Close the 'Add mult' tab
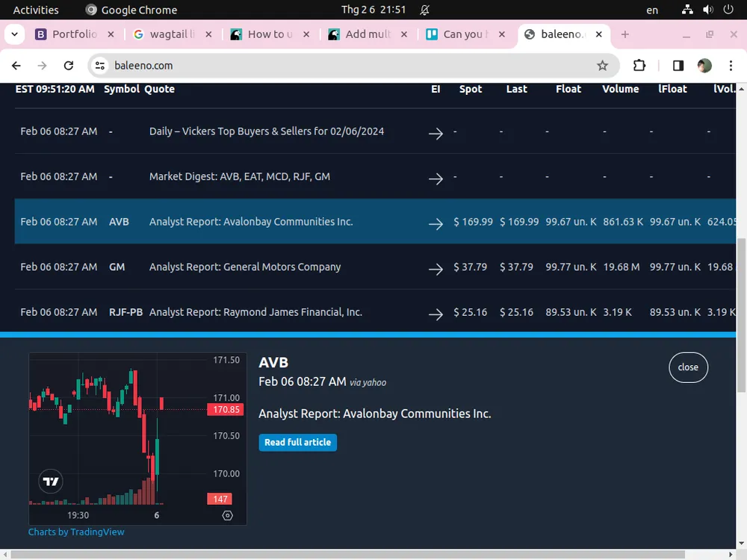This screenshot has width=747, height=560. pyautogui.click(x=404, y=34)
